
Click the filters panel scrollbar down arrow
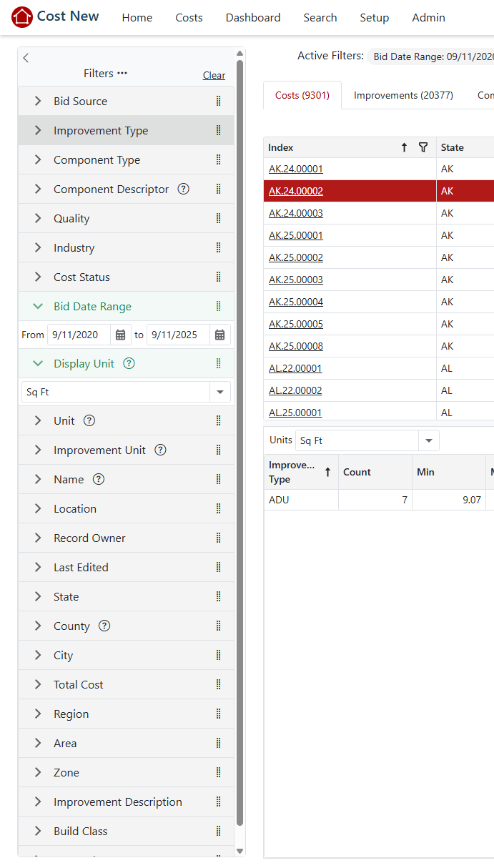click(240, 851)
